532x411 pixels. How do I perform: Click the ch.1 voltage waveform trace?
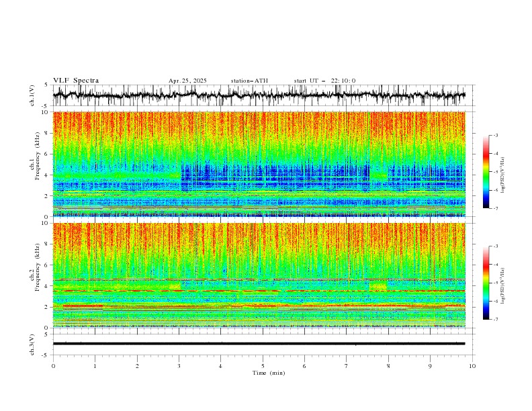coord(259,95)
